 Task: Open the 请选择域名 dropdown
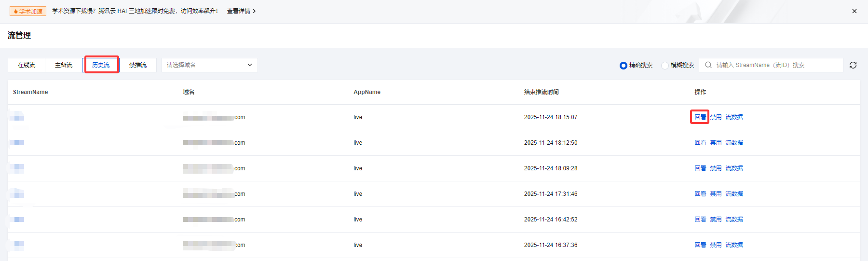pos(209,65)
